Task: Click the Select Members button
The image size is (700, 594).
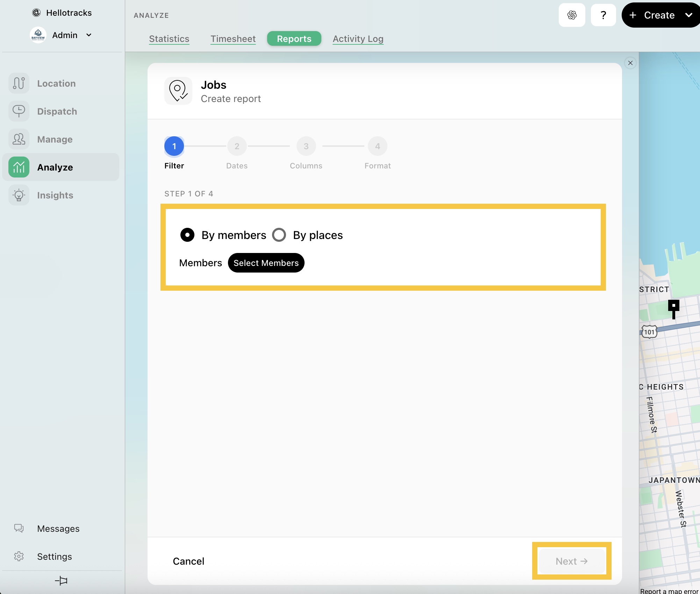Action: click(266, 263)
